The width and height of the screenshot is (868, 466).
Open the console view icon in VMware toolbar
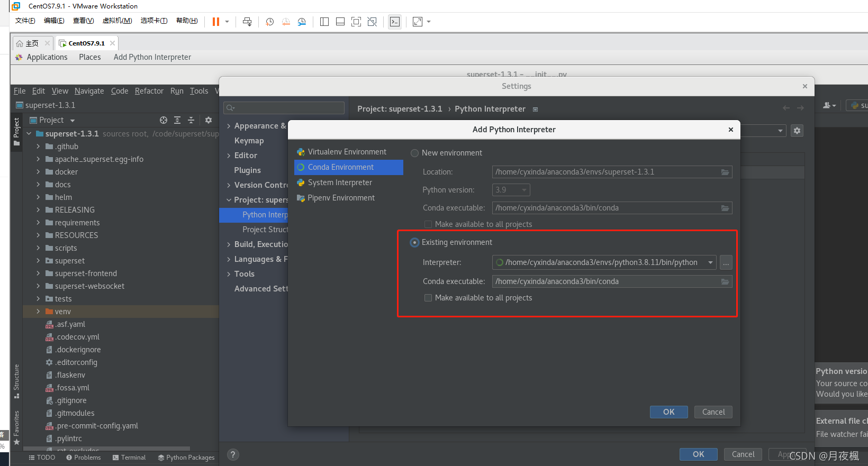[x=395, y=22]
